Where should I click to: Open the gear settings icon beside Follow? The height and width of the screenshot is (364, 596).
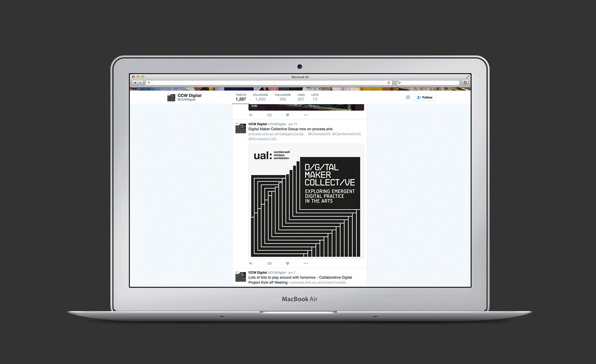pos(408,97)
